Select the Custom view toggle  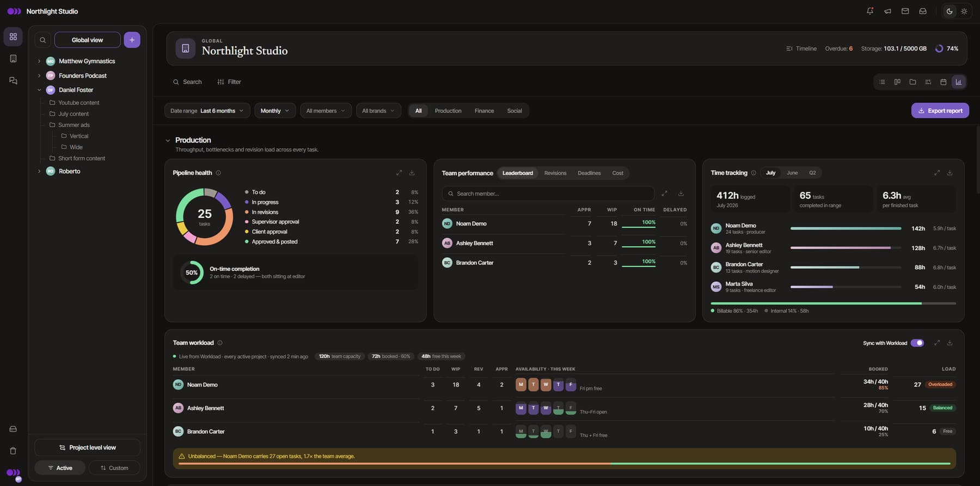[114, 468]
